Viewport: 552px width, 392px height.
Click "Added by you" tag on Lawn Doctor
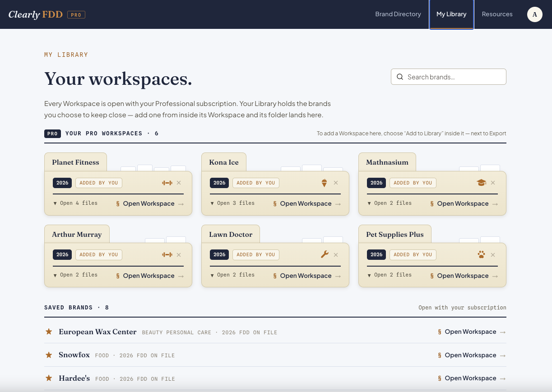click(256, 254)
